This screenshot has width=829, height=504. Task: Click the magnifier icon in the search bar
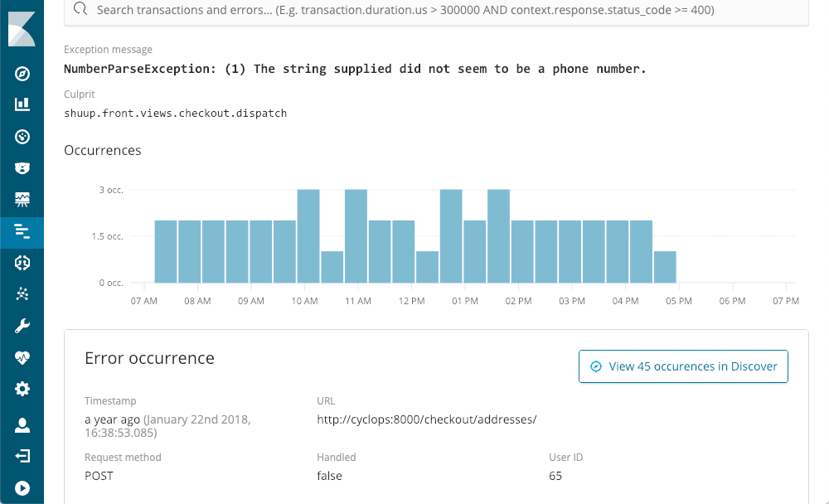pyautogui.click(x=80, y=9)
